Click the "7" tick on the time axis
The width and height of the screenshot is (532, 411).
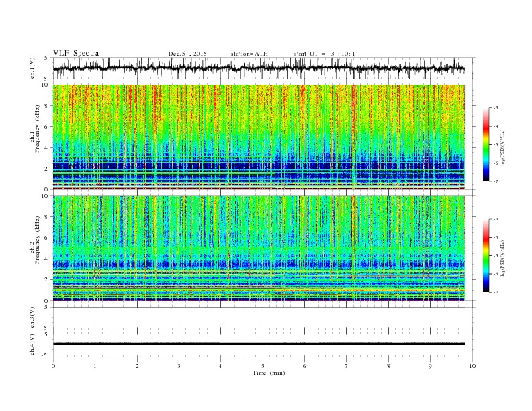pyautogui.click(x=347, y=366)
